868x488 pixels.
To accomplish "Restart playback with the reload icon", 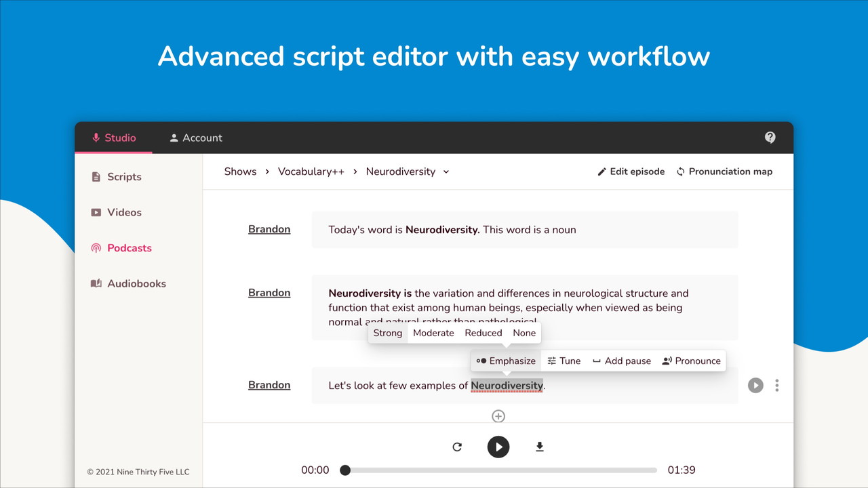I will coord(457,447).
